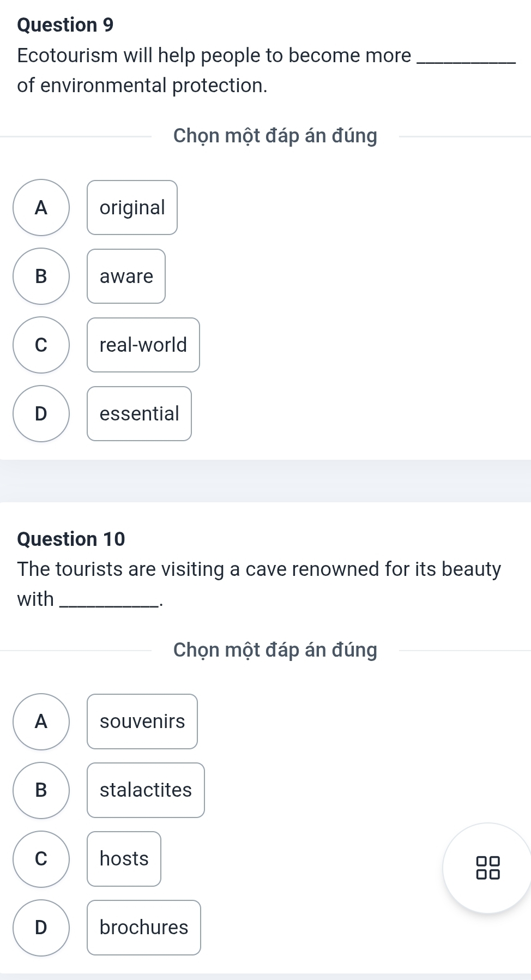Choose the answer "brochures"

143,928
